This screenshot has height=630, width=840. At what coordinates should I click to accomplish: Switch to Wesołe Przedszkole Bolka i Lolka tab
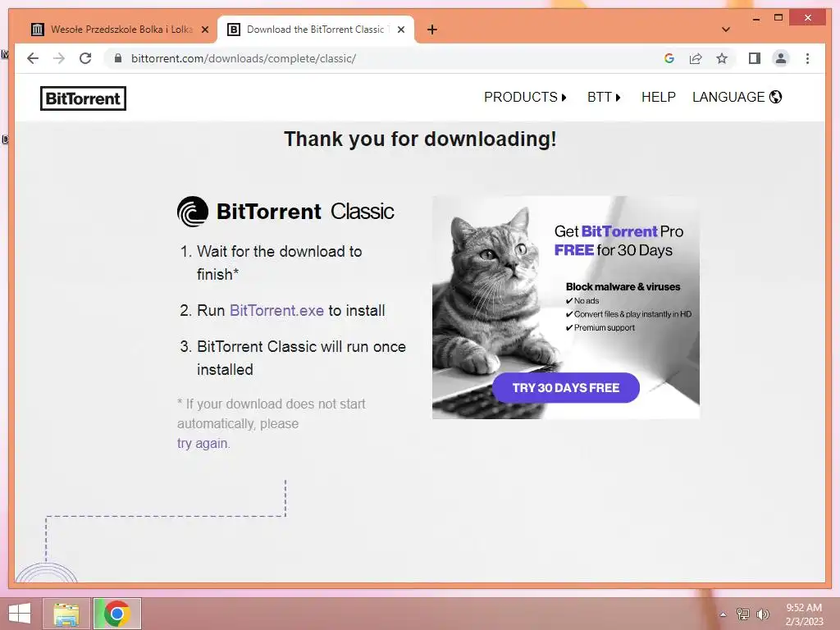pyautogui.click(x=121, y=30)
